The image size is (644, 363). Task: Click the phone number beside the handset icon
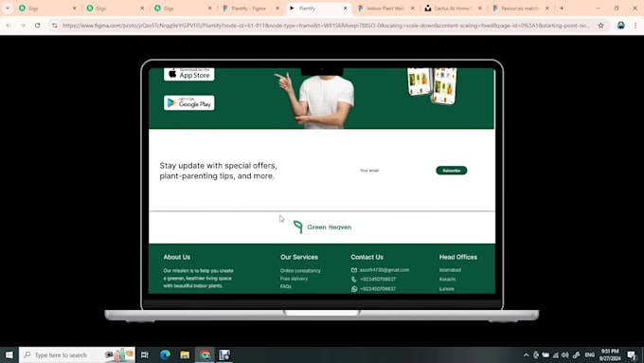click(x=378, y=280)
